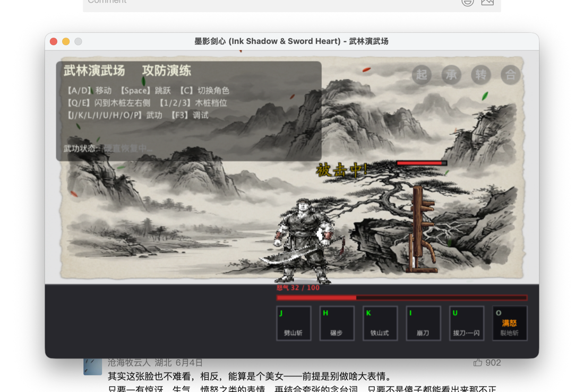
Task: Click the 起 combo stage circle
Action: [x=421, y=75]
